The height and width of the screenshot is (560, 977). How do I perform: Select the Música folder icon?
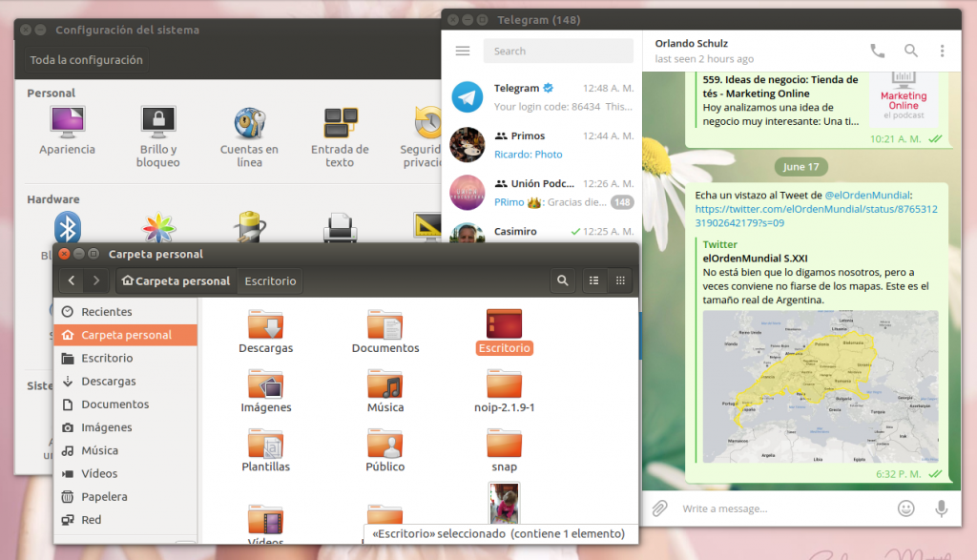[x=385, y=384]
